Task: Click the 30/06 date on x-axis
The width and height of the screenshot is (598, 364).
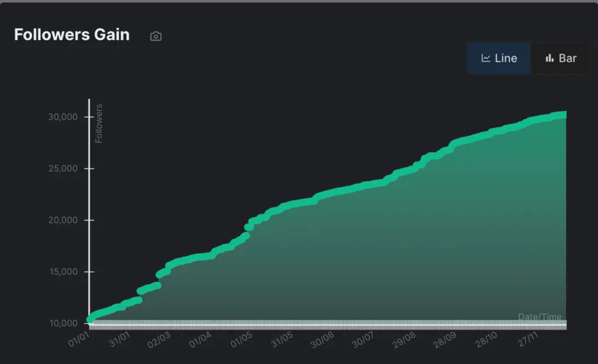Action: point(323,339)
